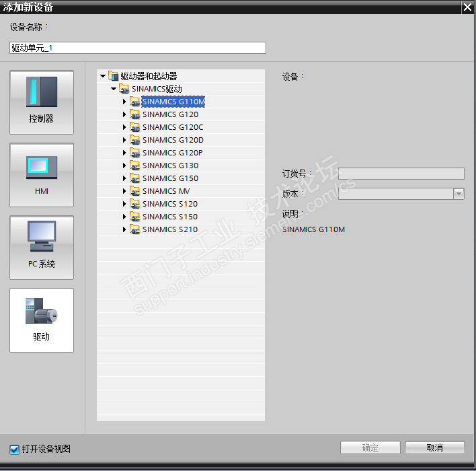Click the 确定 confirm button
This screenshot has height=471, width=476.
370,447
